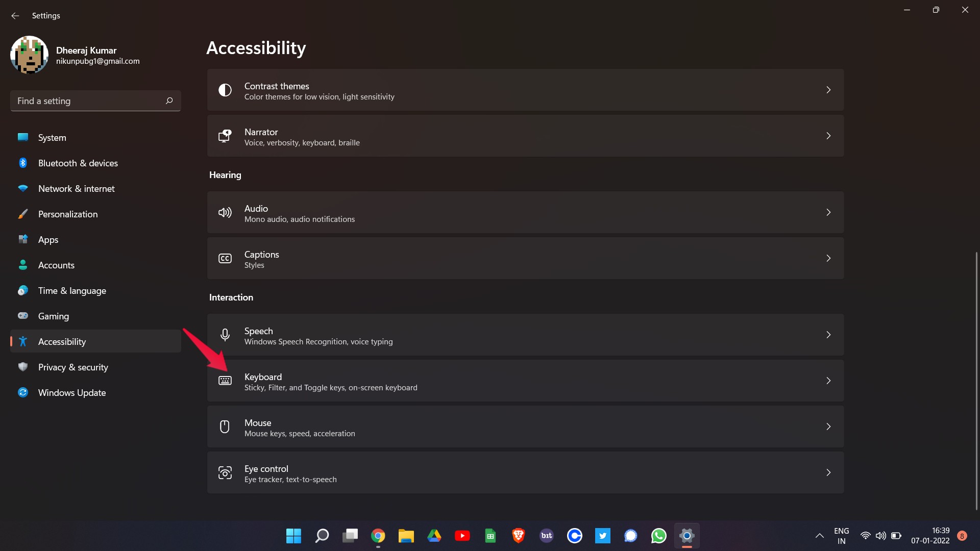This screenshot has height=551, width=980.
Task: Click the search magnifier in Find a setting
Action: (x=169, y=101)
